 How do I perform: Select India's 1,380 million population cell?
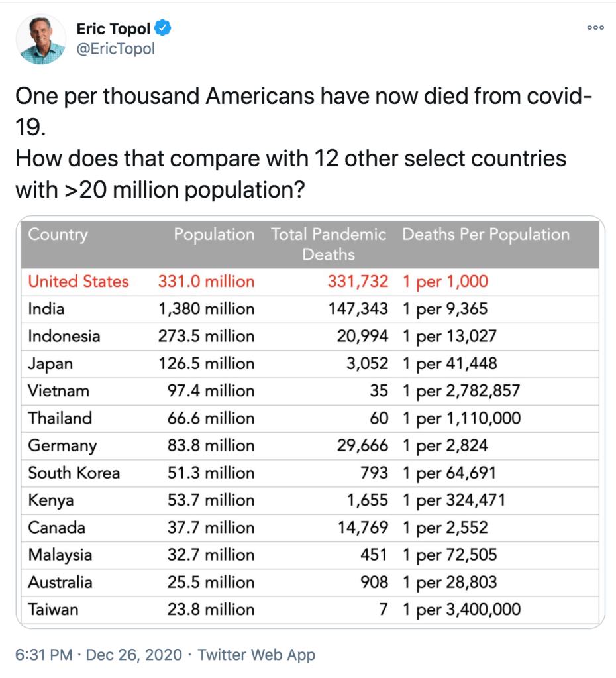206,309
